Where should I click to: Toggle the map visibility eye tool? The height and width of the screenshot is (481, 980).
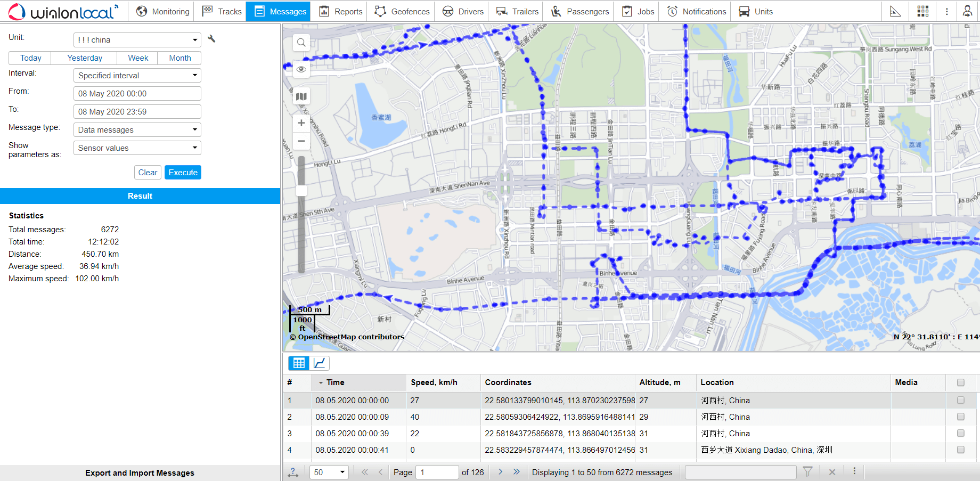301,69
